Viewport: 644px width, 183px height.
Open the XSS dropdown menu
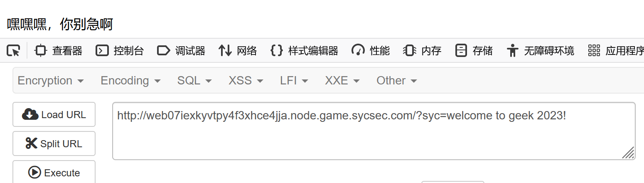pos(246,81)
